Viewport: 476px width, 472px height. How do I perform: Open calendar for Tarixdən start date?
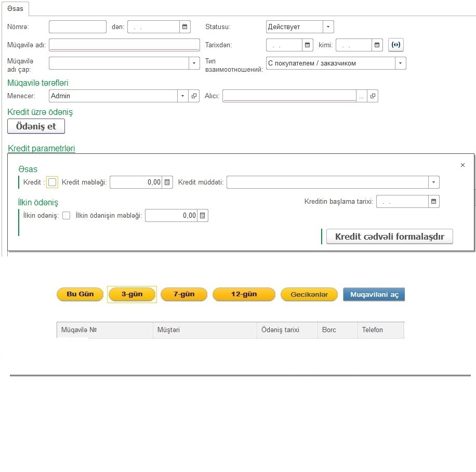coord(308,45)
